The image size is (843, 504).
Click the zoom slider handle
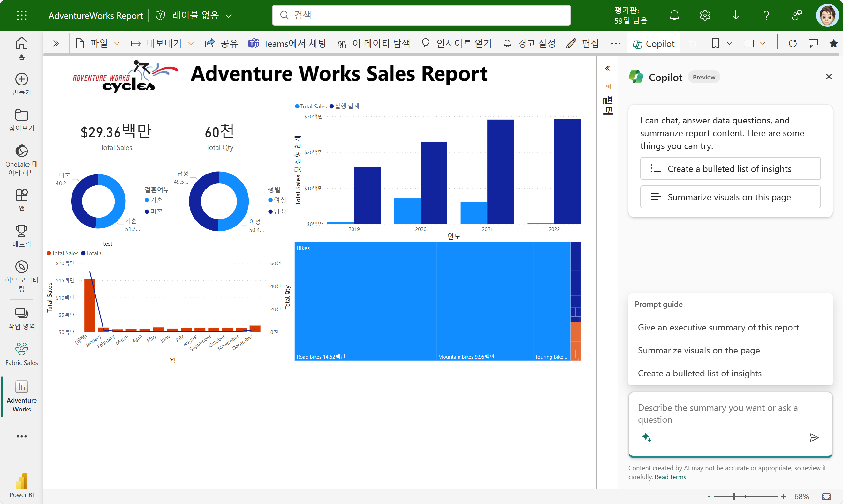734,497
